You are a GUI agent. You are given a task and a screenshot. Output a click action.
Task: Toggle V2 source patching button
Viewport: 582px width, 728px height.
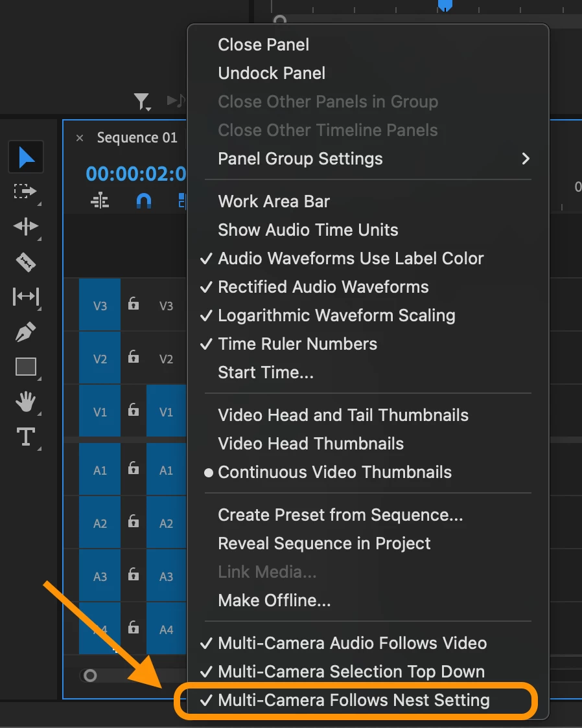100,358
